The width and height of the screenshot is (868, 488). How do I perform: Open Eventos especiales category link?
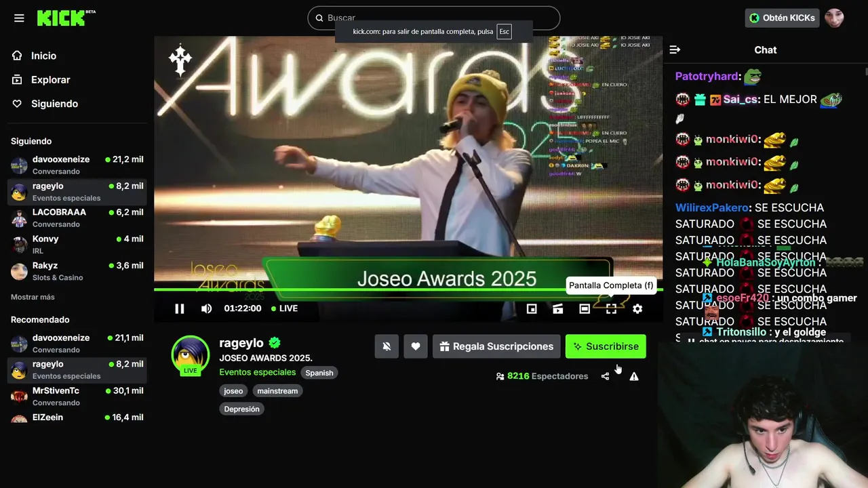click(x=258, y=372)
